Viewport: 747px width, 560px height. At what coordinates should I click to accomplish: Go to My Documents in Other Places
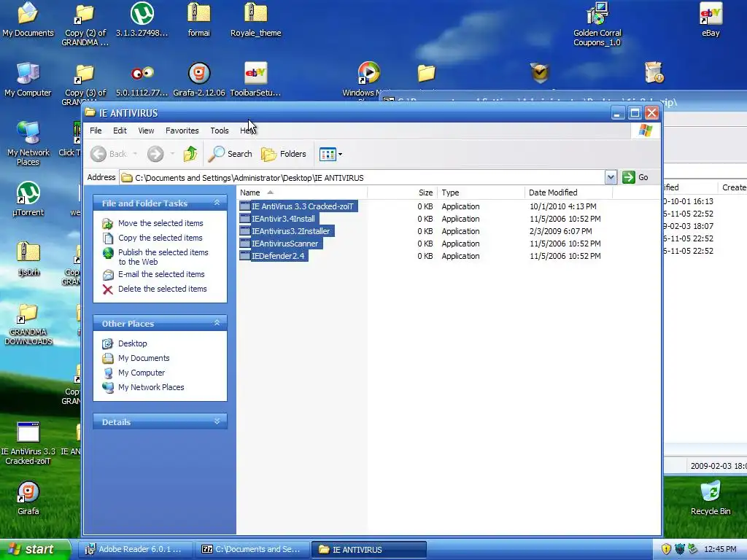coord(144,358)
